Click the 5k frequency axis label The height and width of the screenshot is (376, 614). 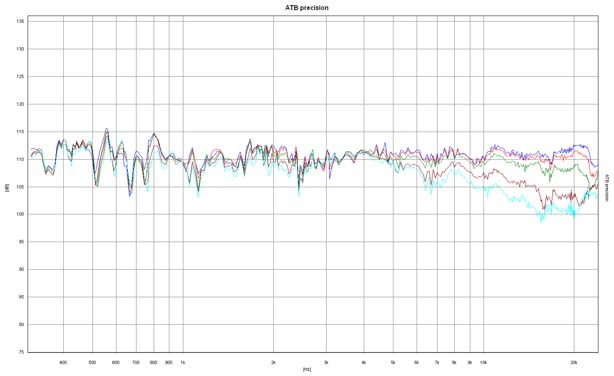[393, 363]
